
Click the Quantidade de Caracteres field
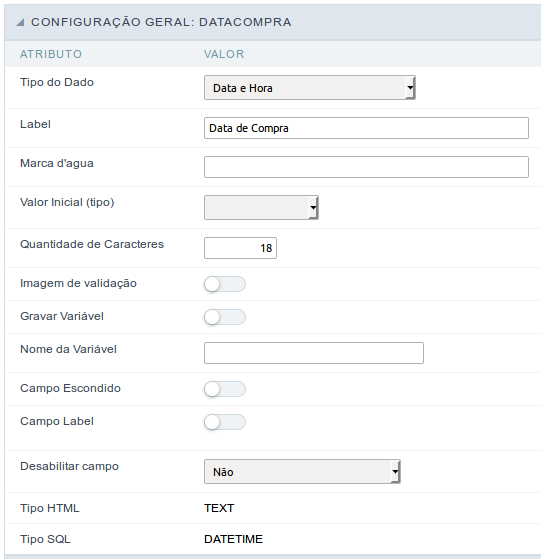(x=240, y=248)
